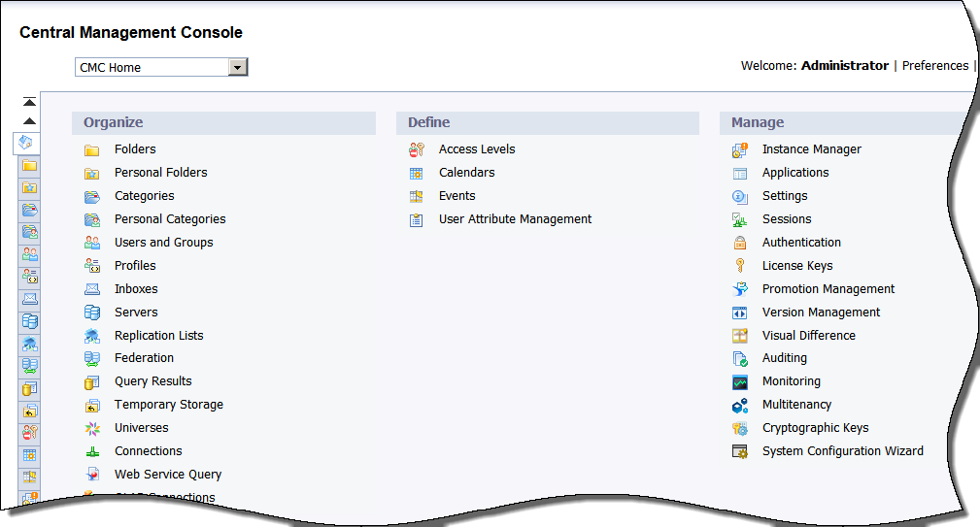This screenshot has width=980, height=527.
Task: Open the Instance Manager link
Action: 811,149
